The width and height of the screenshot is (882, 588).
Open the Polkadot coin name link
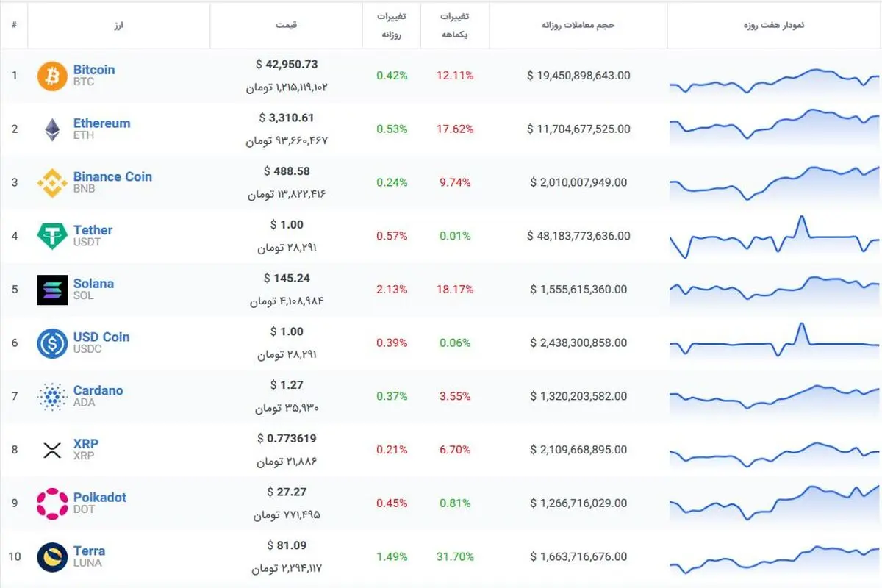[x=100, y=498]
